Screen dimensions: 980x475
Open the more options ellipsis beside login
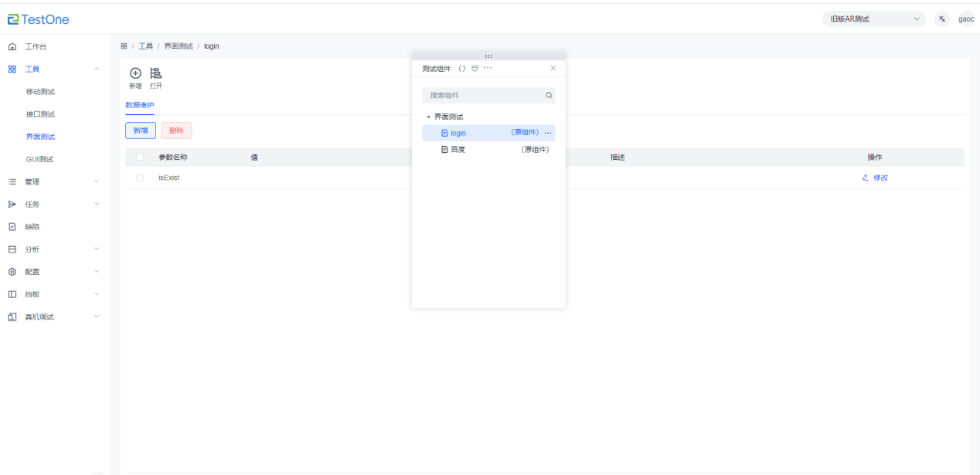coord(548,134)
